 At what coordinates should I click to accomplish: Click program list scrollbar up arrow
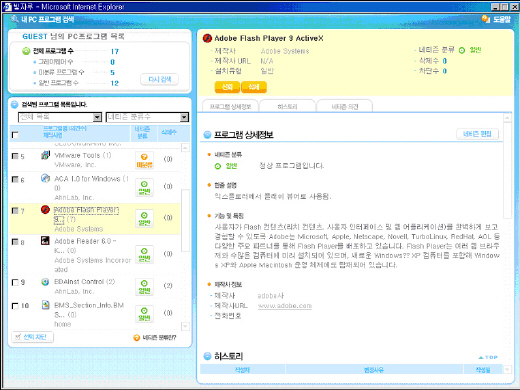[x=185, y=147]
